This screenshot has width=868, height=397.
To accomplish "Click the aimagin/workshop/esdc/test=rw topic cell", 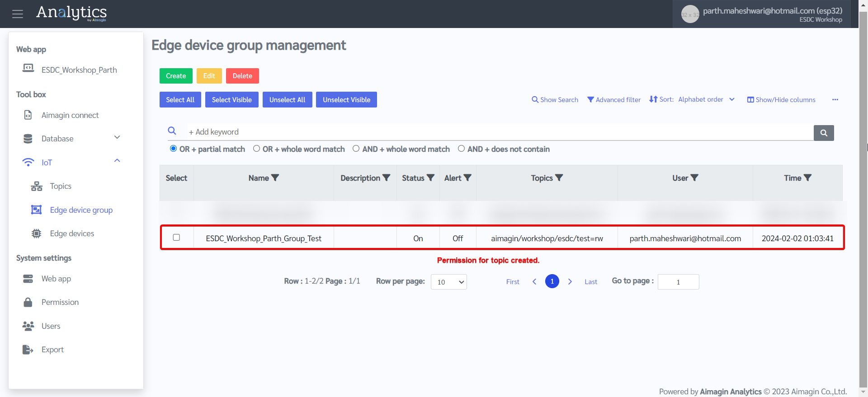I will (x=547, y=238).
